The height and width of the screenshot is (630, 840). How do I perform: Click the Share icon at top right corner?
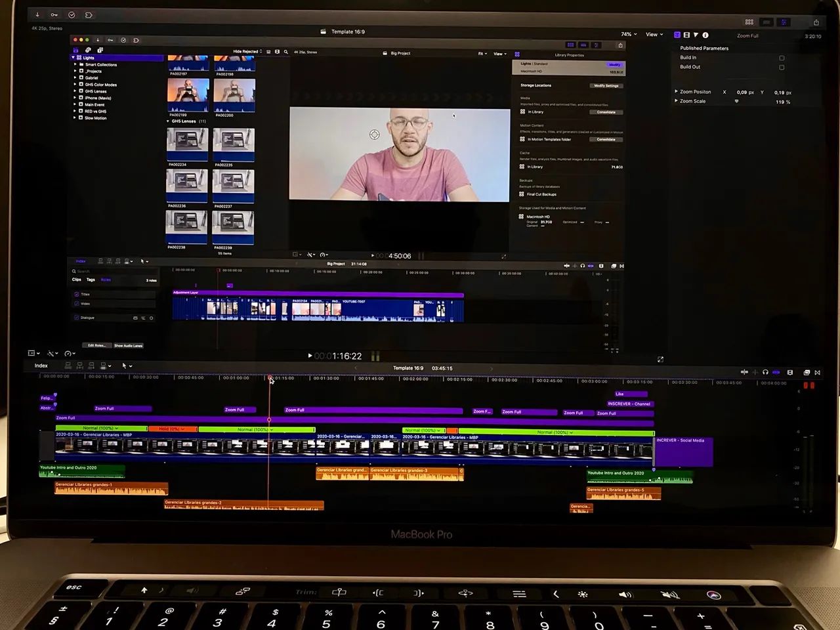click(816, 22)
